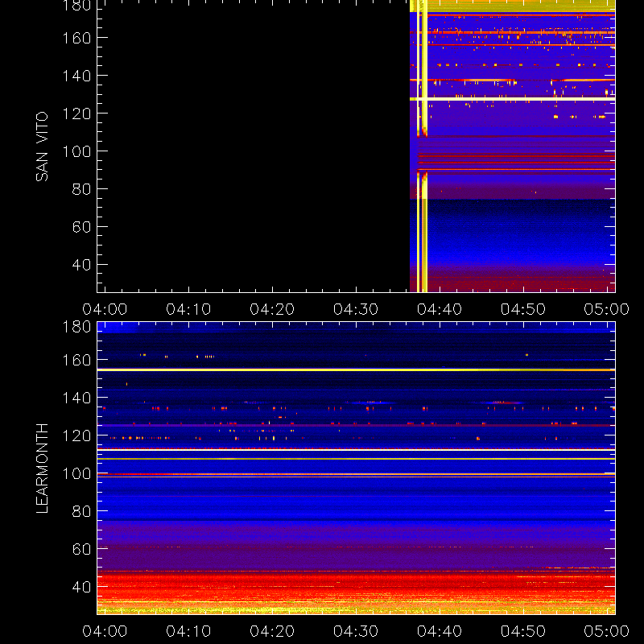
Task: Pick the 140 tick on San Vito axis
Action: [x=76, y=76]
